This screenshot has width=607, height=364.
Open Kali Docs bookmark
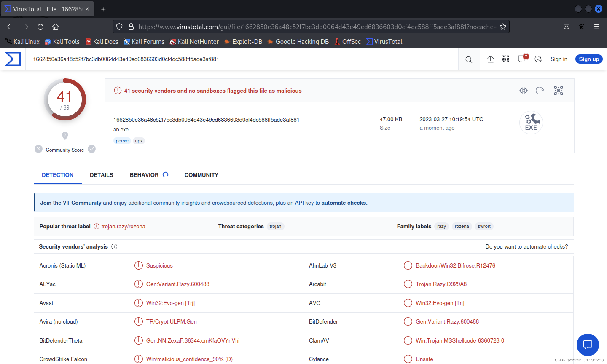pos(102,41)
